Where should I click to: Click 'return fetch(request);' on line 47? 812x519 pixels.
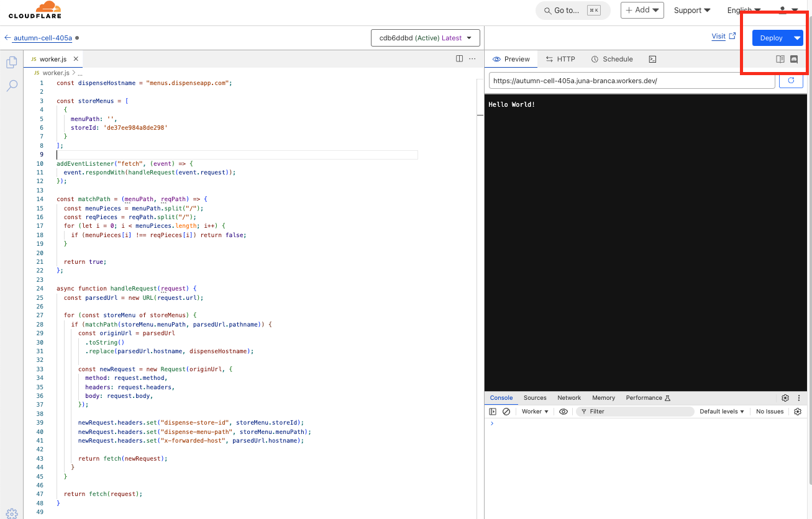pos(103,494)
